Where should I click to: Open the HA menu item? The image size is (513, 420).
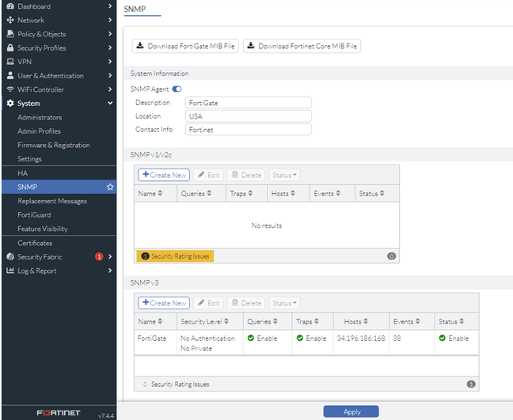23,173
